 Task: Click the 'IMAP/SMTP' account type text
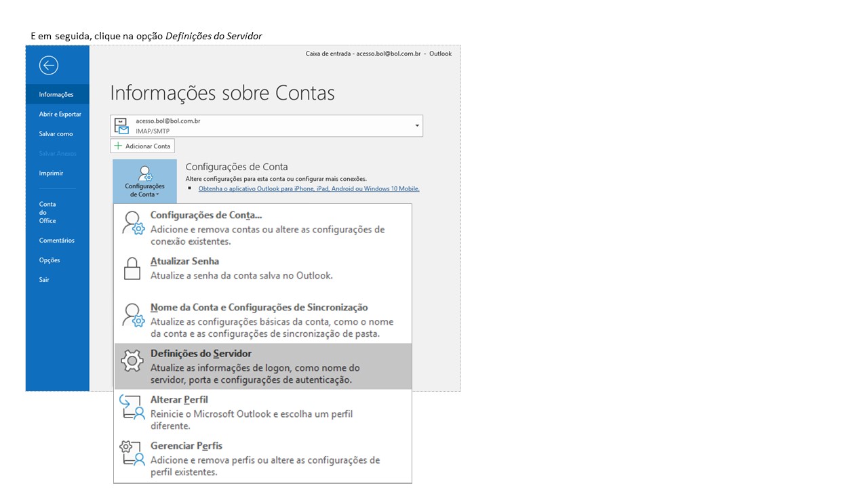click(153, 131)
